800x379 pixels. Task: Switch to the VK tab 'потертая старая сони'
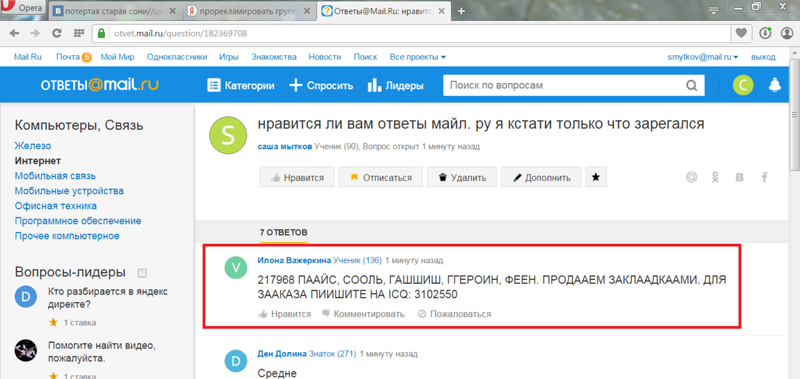click(x=112, y=11)
